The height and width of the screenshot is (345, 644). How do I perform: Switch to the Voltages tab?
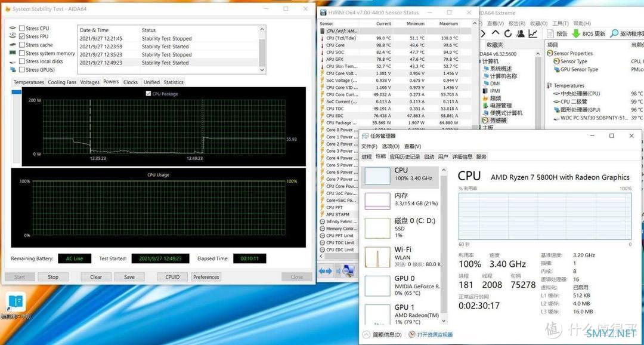89,82
